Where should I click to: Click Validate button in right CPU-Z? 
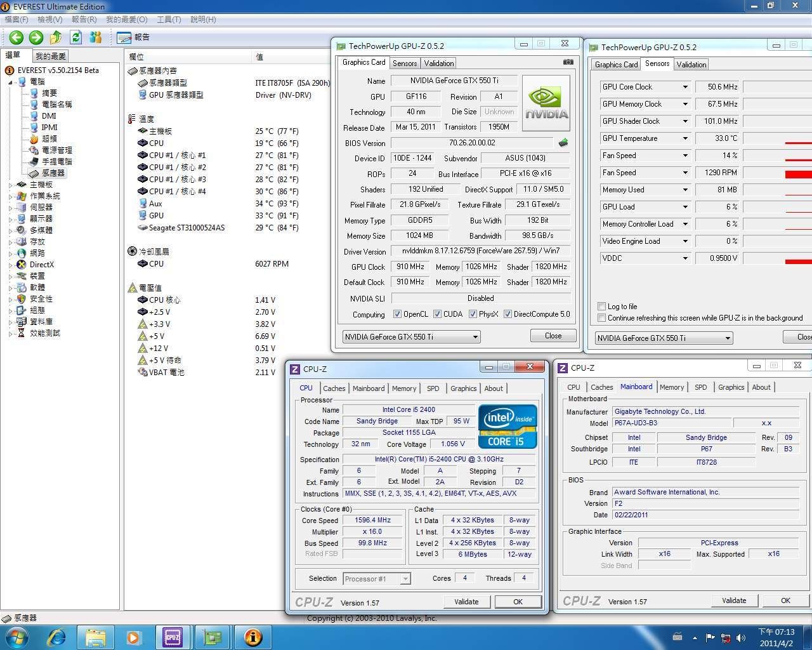pos(734,600)
